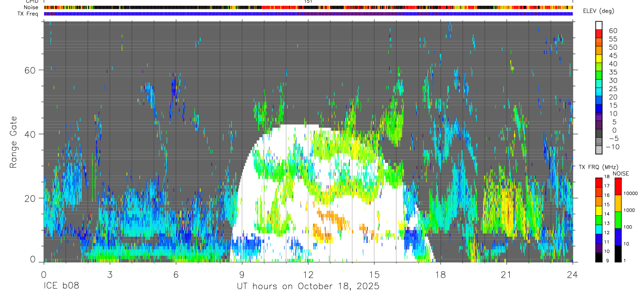The width and height of the screenshot is (644, 297).
Task: Click the x-axis tick label '6'
Action: (176, 274)
